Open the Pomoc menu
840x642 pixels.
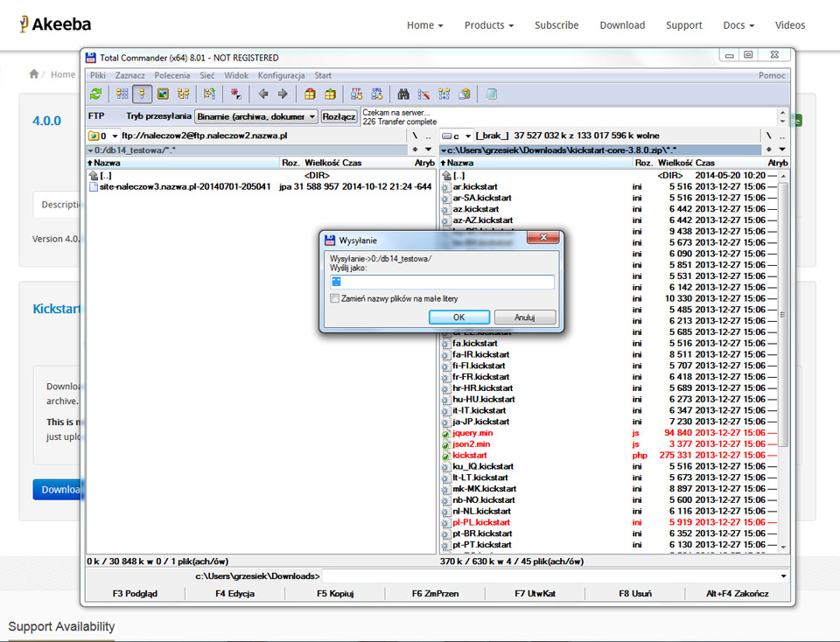tap(772, 75)
